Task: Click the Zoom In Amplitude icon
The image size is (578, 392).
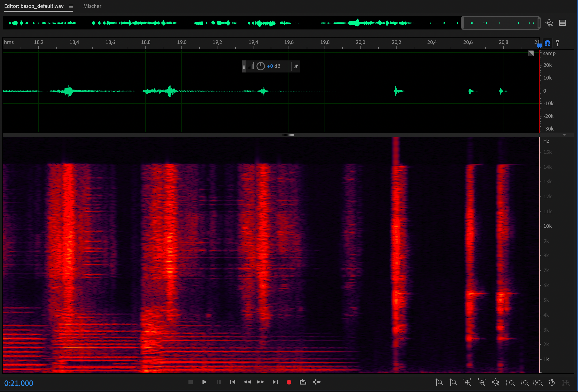Action: coord(439,382)
